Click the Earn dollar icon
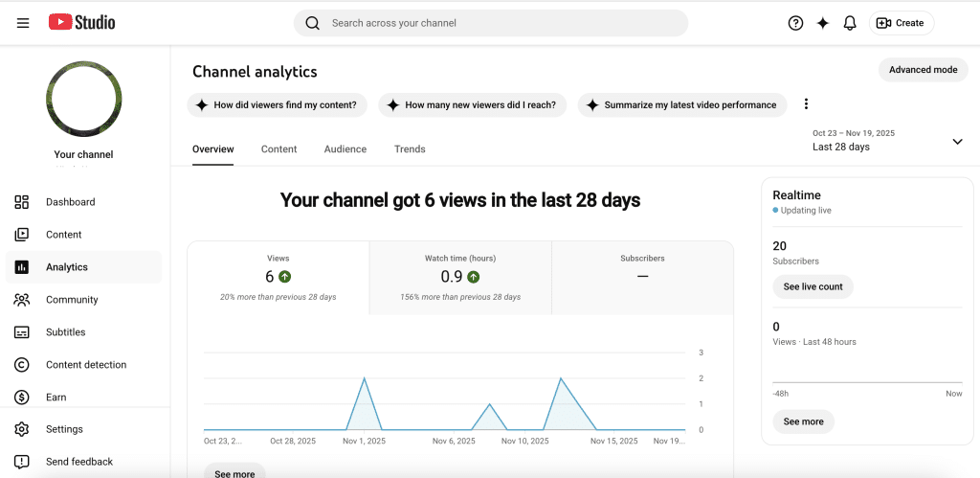Viewport: 980px width, 478px height. coord(22,397)
